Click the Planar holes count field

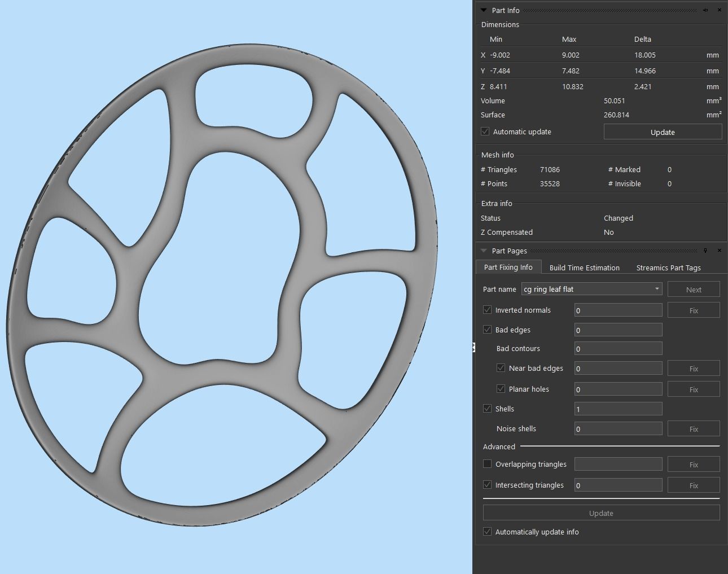(x=618, y=389)
